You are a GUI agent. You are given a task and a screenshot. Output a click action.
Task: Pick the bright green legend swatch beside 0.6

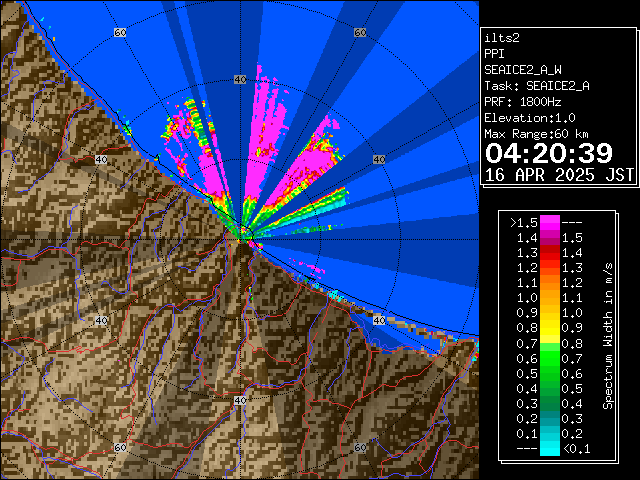tap(550, 358)
